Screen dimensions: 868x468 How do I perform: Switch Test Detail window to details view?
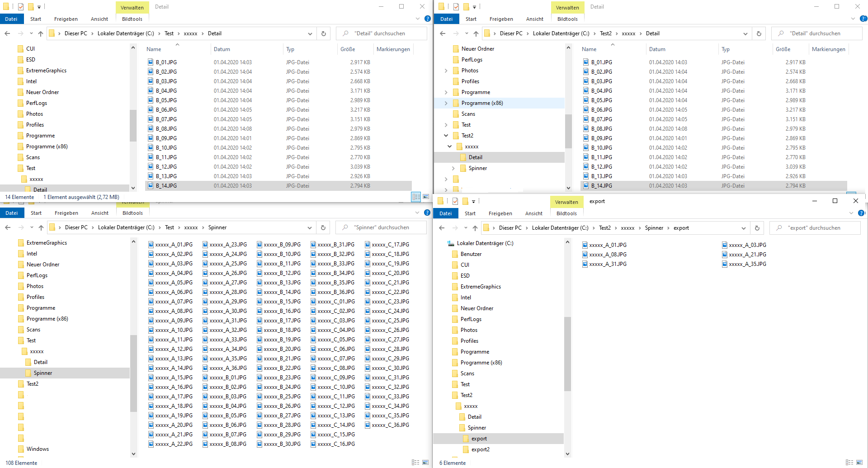pyautogui.click(x=416, y=197)
